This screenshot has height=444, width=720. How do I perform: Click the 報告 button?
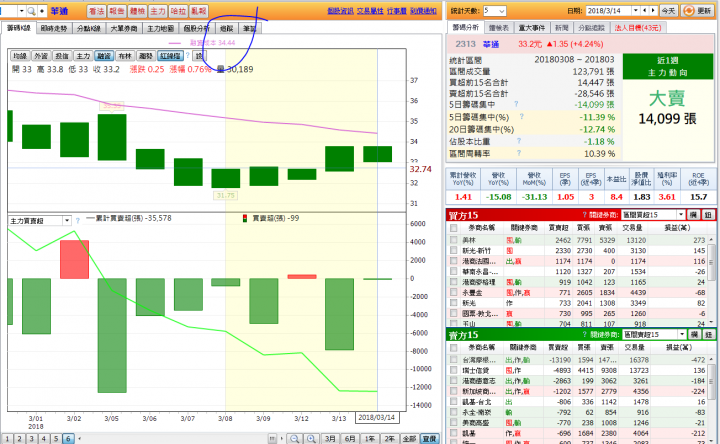pyautogui.click(x=117, y=11)
